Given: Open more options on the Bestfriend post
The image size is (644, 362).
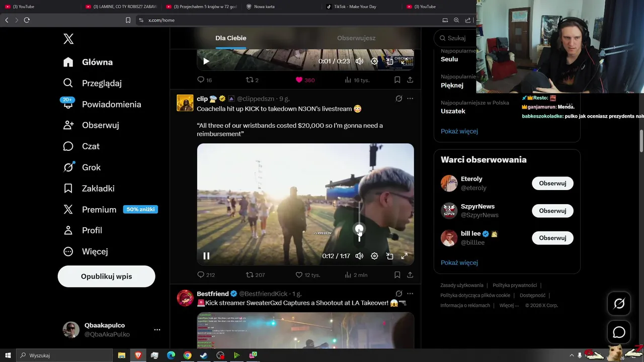Looking at the screenshot, I should 410,294.
